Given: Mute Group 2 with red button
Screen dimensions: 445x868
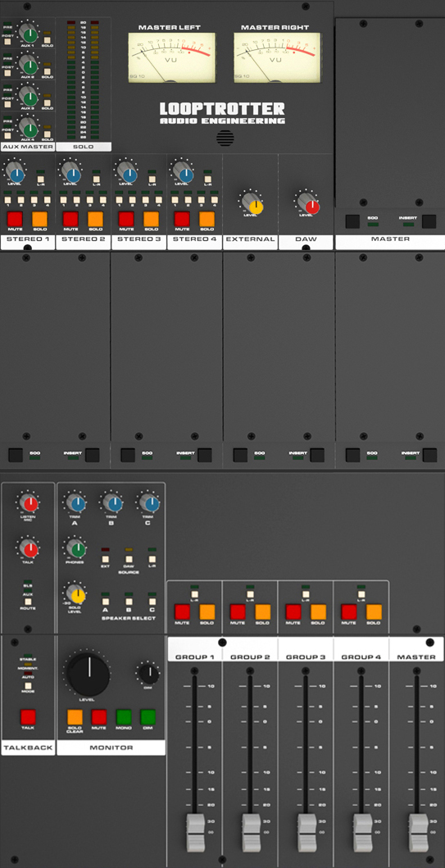Looking at the screenshot, I should [238, 611].
